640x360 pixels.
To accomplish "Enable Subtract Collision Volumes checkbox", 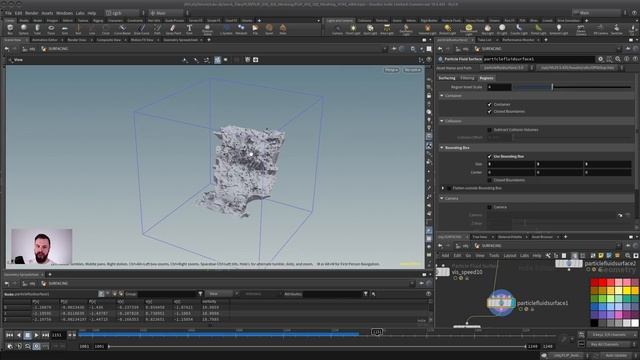I will pyautogui.click(x=489, y=130).
